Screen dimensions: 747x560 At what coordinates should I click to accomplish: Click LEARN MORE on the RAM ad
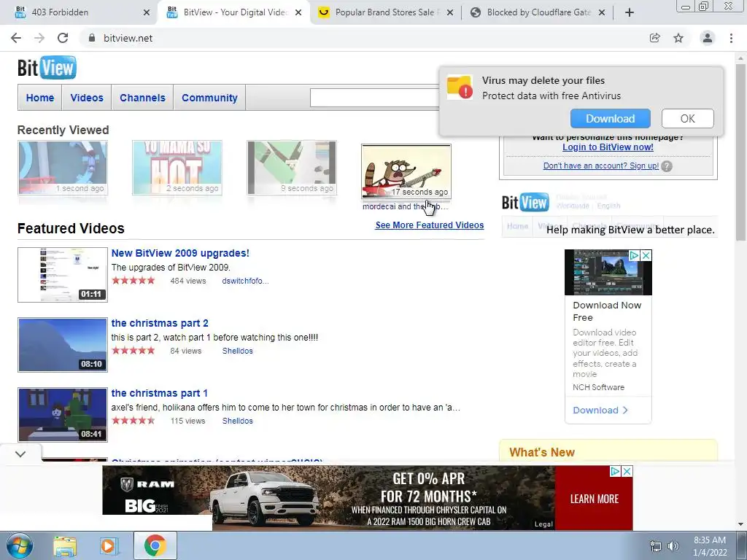pos(594,499)
